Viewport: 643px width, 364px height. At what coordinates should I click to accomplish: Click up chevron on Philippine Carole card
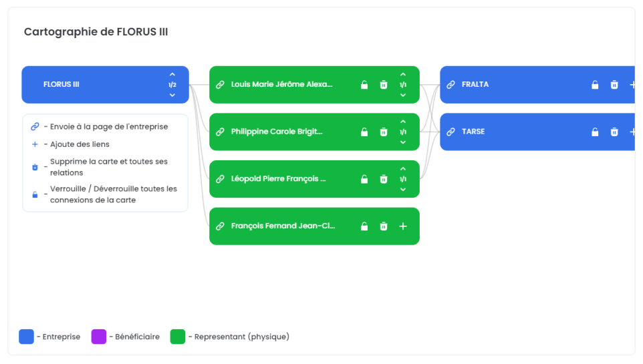pyautogui.click(x=403, y=122)
